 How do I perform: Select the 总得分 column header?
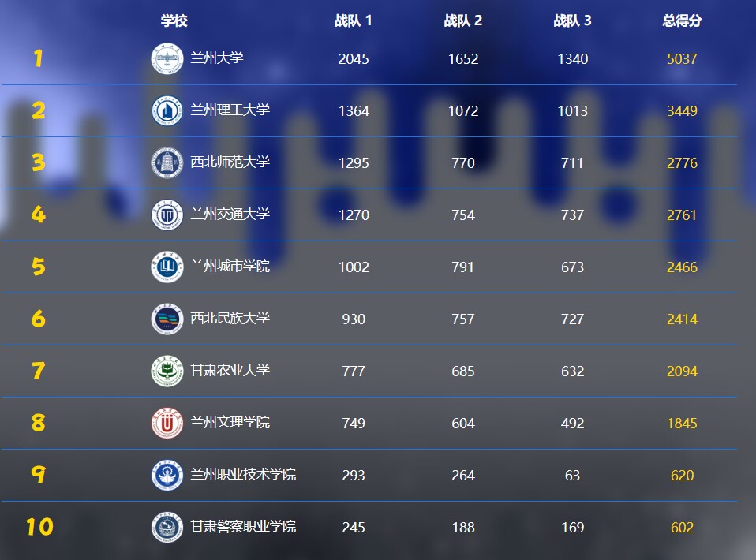(682, 21)
